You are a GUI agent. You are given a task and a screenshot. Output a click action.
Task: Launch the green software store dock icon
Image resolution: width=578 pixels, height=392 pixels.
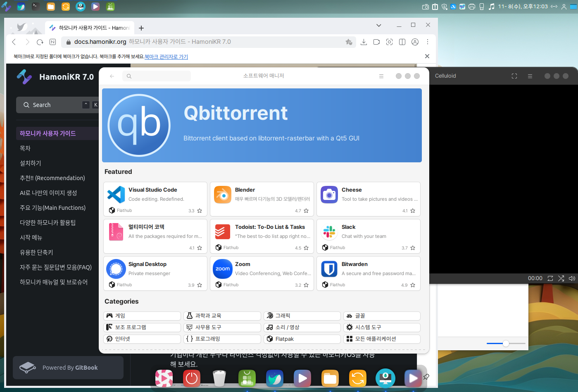click(247, 378)
